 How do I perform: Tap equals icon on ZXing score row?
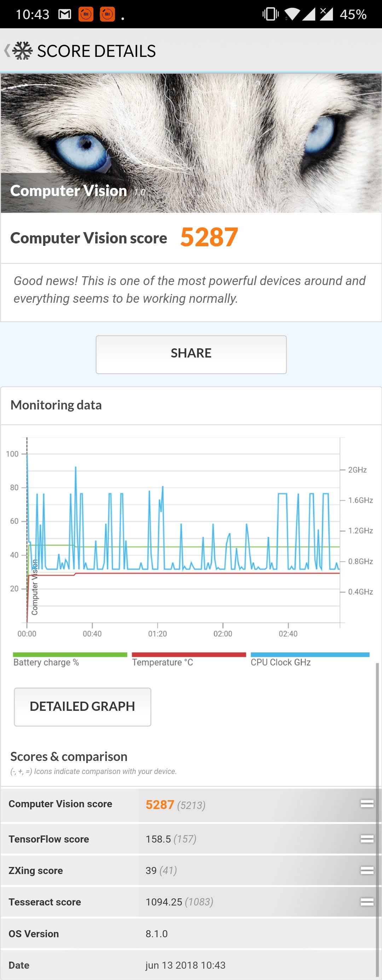(x=367, y=870)
